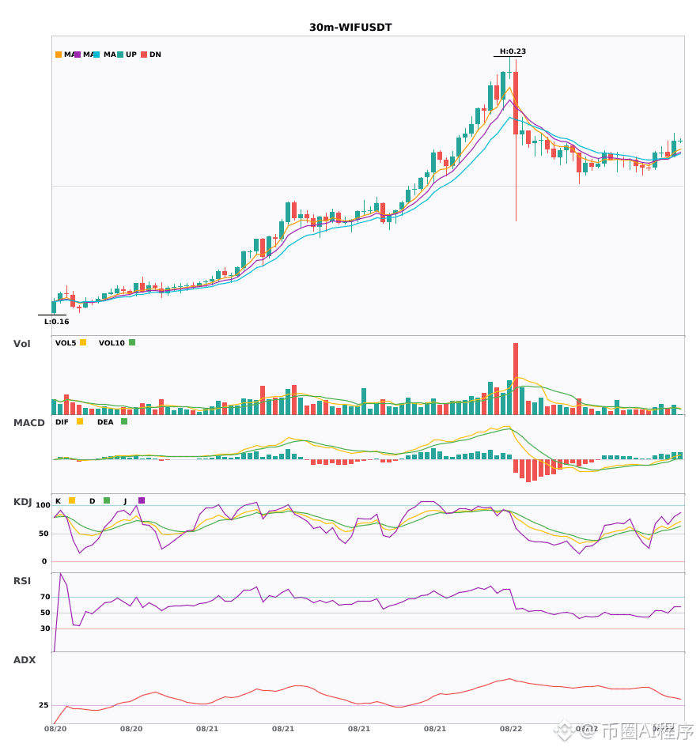The height and width of the screenshot is (751, 700).
Task: Click the 25 axis value in ADX
Action: coord(44,705)
